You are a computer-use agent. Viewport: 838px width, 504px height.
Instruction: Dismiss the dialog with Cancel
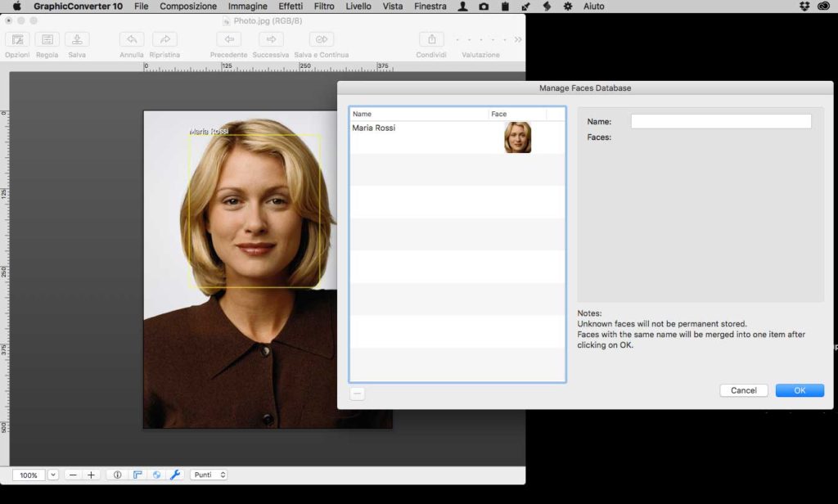(743, 390)
